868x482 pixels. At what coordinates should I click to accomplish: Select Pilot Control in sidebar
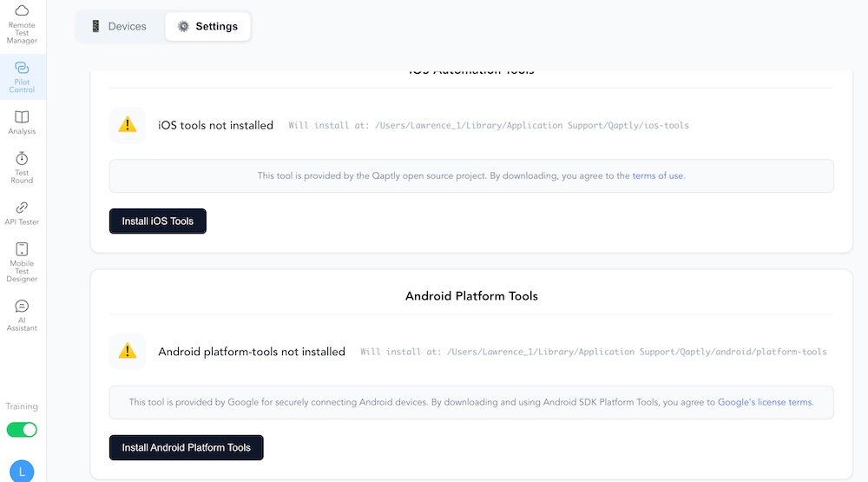coord(23,77)
